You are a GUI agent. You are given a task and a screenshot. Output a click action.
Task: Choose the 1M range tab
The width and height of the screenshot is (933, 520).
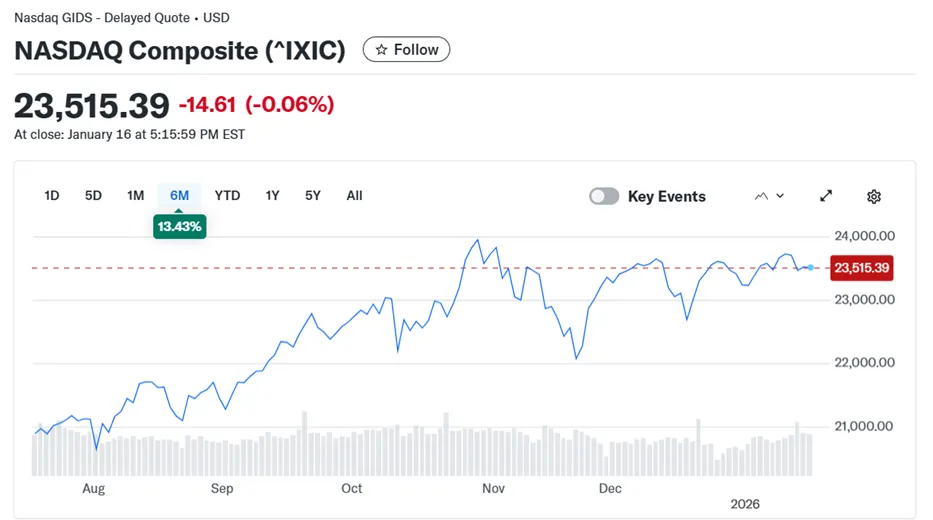coord(135,196)
